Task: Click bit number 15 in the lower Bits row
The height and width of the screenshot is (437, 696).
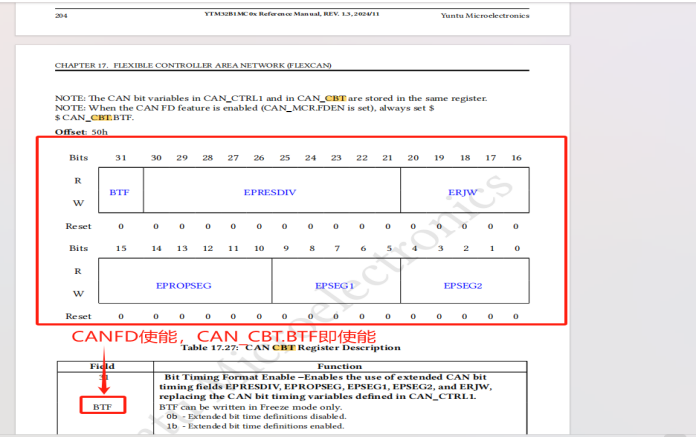Action: [x=121, y=248]
